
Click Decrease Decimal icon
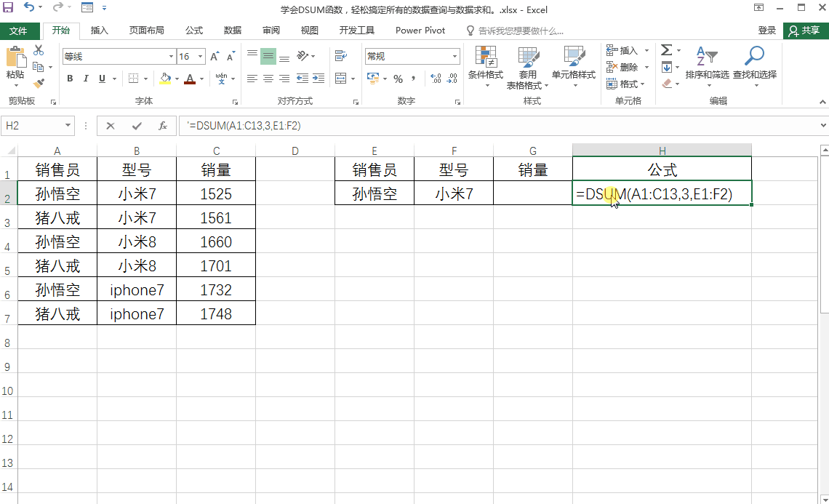452,79
